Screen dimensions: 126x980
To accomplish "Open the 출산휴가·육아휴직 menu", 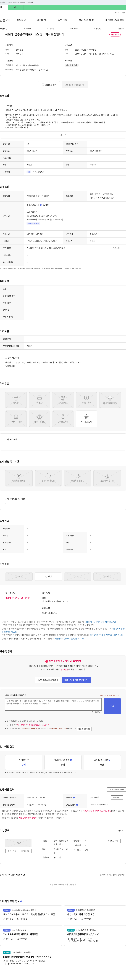I will (x=115, y=20).
